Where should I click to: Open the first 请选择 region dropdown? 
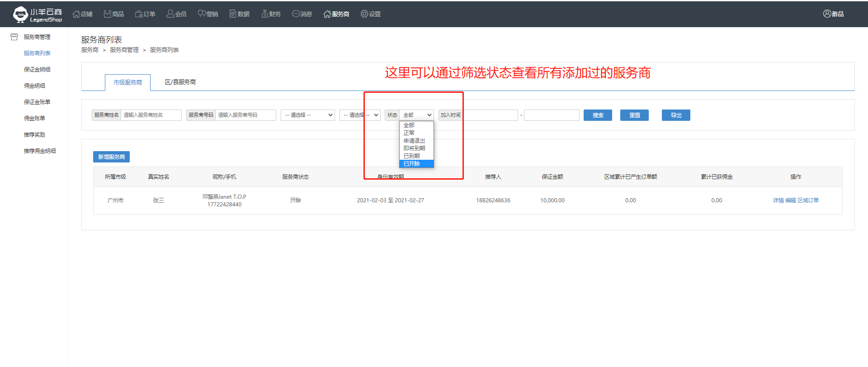(x=307, y=115)
